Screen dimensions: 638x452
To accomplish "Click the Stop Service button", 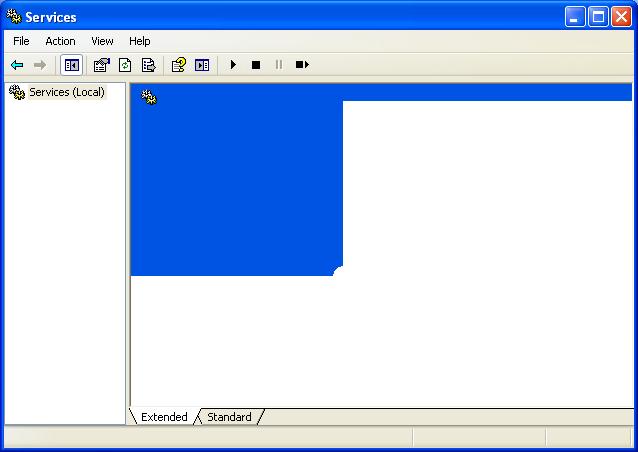I will coord(256,65).
